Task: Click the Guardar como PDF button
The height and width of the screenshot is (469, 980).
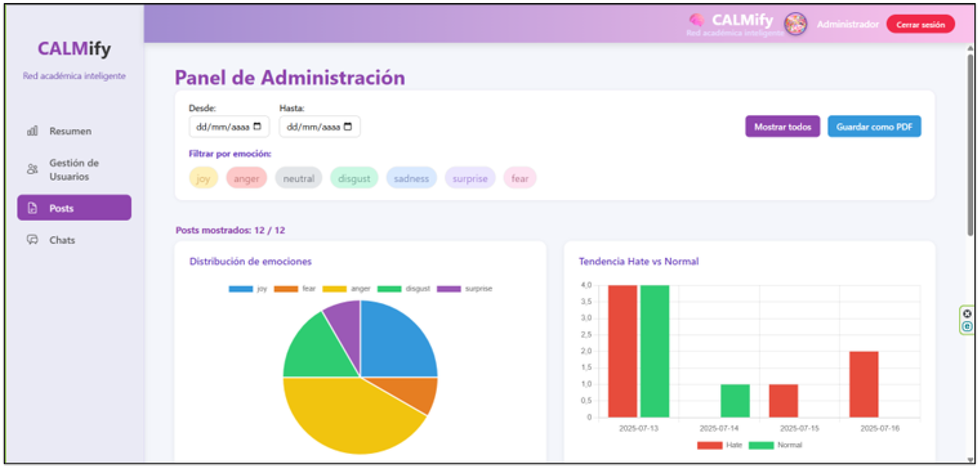Action: 874,127
